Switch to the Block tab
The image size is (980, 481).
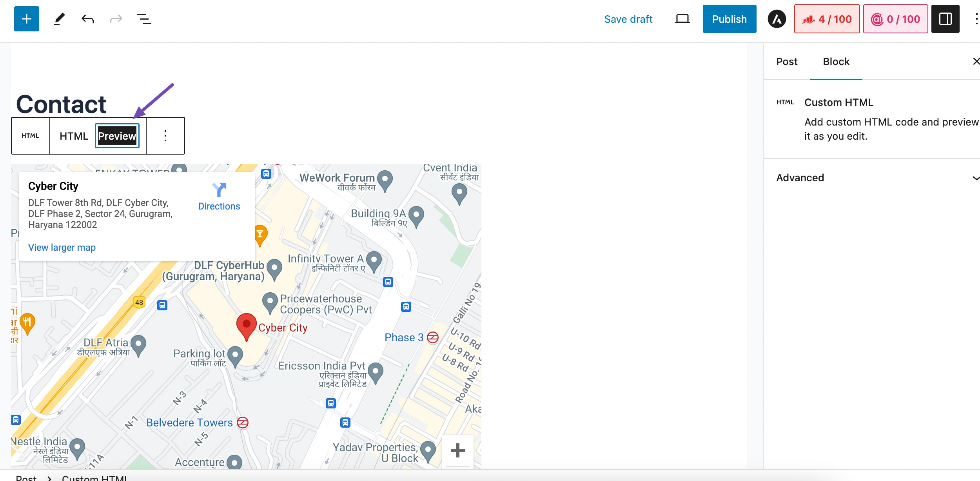[x=836, y=62]
